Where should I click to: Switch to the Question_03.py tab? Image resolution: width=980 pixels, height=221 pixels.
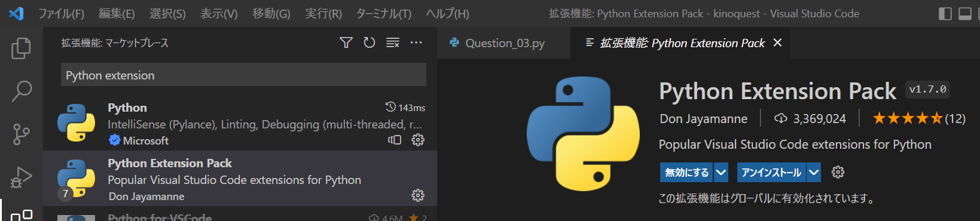pyautogui.click(x=504, y=43)
